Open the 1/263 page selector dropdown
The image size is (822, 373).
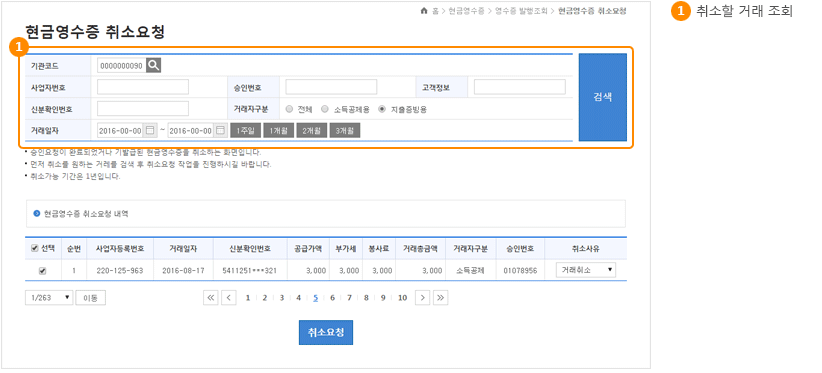pyautogui.click(x=49, y=298)
